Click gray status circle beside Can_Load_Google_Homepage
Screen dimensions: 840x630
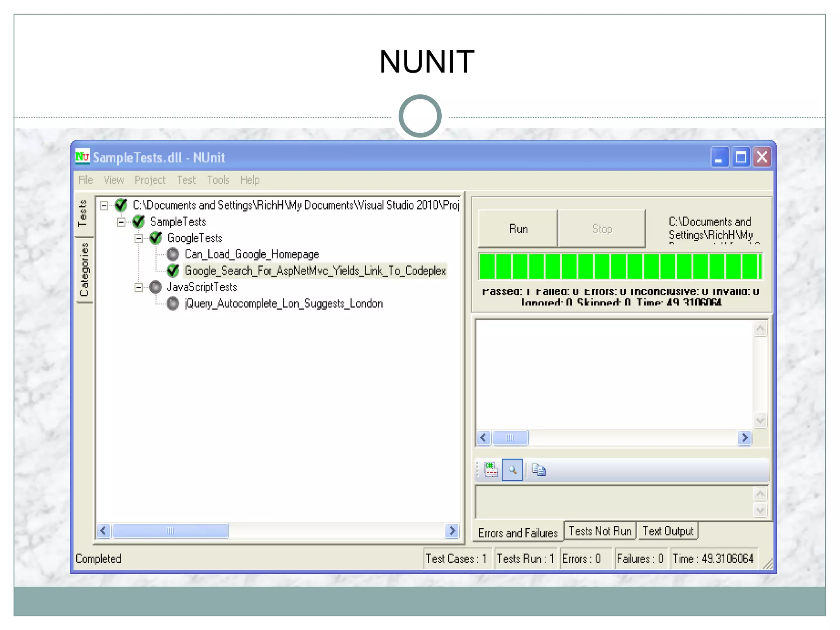point(173,254)
